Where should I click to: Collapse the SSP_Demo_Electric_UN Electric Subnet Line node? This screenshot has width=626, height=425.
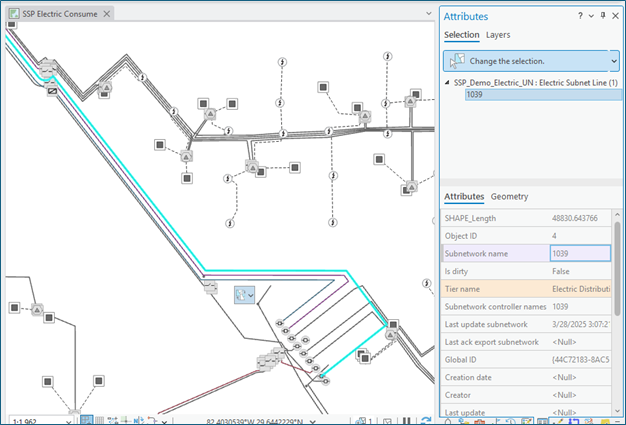(447, 82)
